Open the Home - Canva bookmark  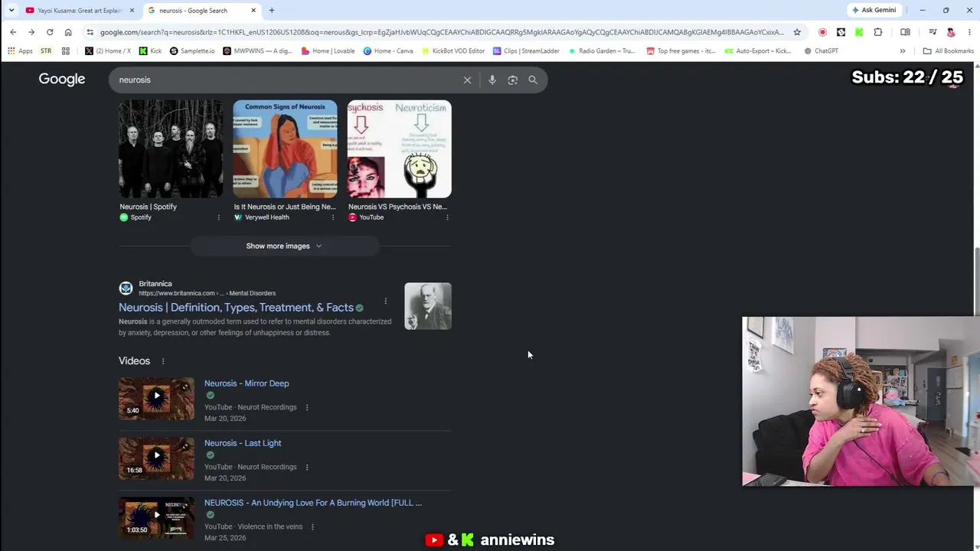click(x=388, y=51)
